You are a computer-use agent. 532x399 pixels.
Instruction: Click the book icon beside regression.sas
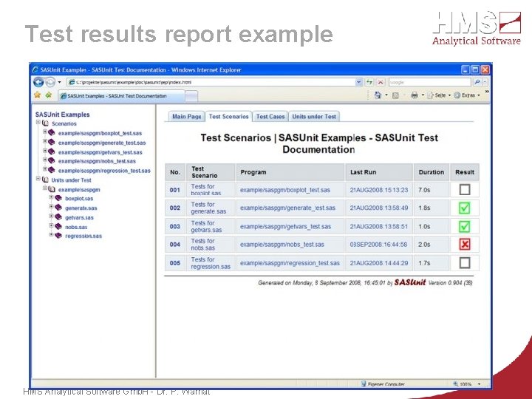pos(58,235)
